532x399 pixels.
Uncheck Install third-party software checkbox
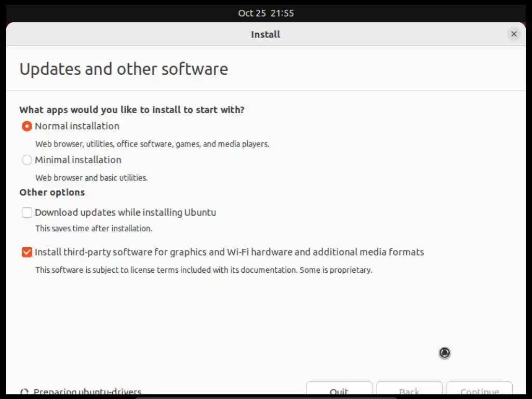(27, 252)
